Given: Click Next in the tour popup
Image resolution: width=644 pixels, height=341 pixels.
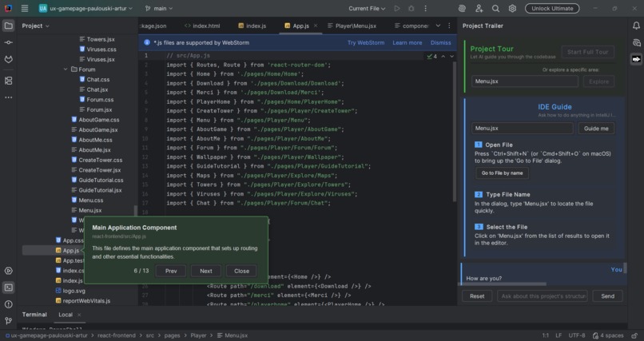Looking at the screenshot, I should point(206,271).
